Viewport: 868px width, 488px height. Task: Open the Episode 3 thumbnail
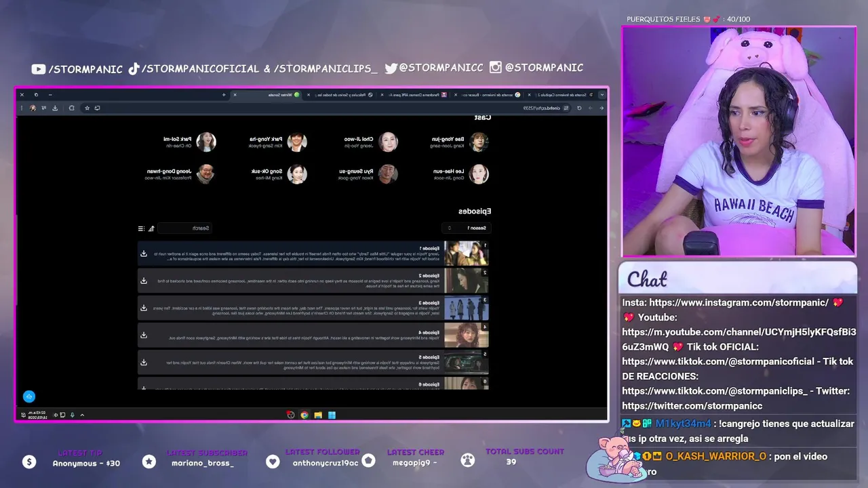click(x=466, y=308)
